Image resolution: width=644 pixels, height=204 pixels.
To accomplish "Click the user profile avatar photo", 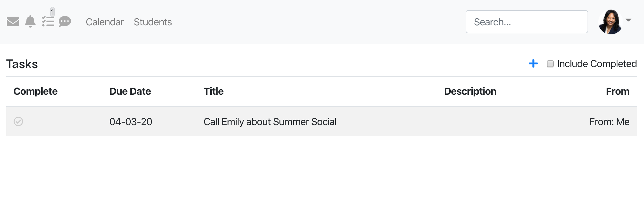I will (x=610, y=22).
